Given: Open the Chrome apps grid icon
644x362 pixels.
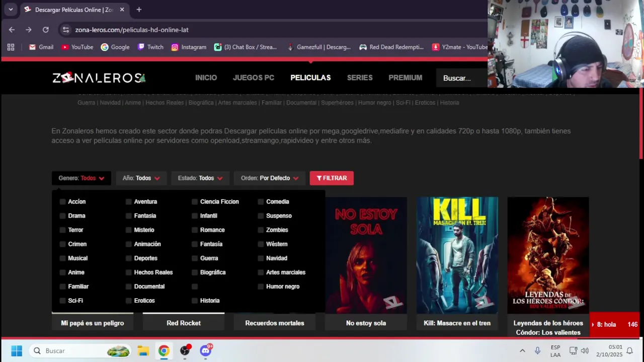Looking at the screenshot, I should click(x=11, y=47).
